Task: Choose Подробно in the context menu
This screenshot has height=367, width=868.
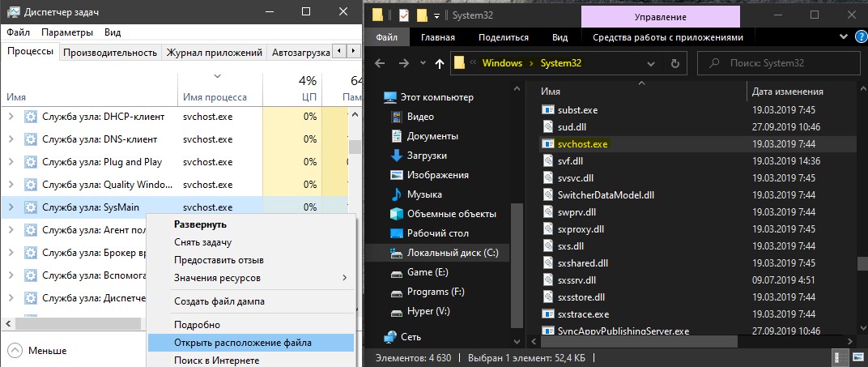Action: (251, 325)
